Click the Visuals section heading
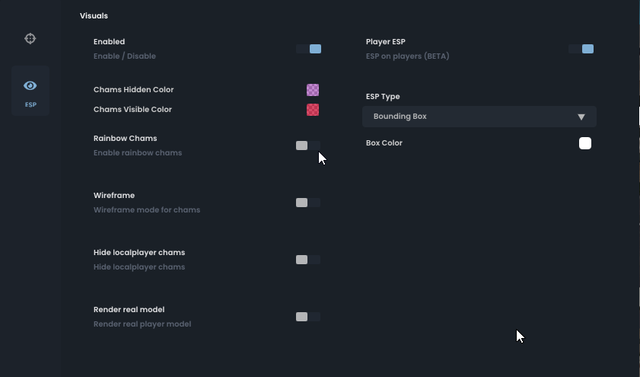 point(94,16)
